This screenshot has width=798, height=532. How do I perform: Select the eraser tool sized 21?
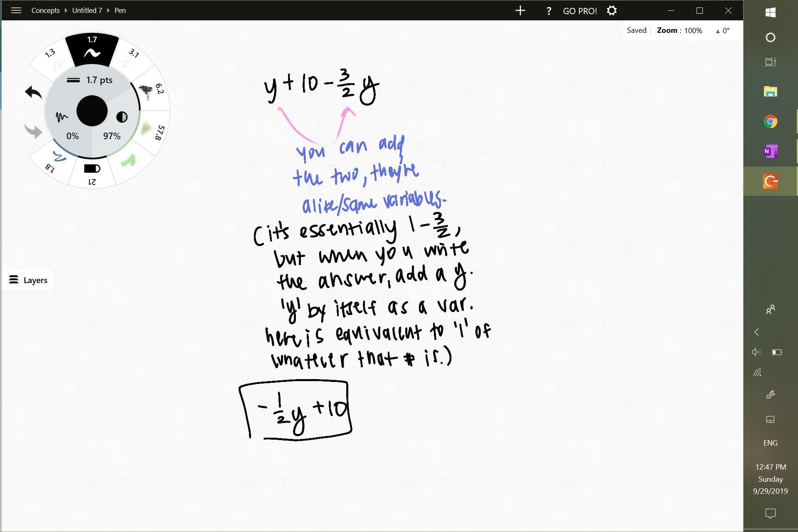pos(92,173)
